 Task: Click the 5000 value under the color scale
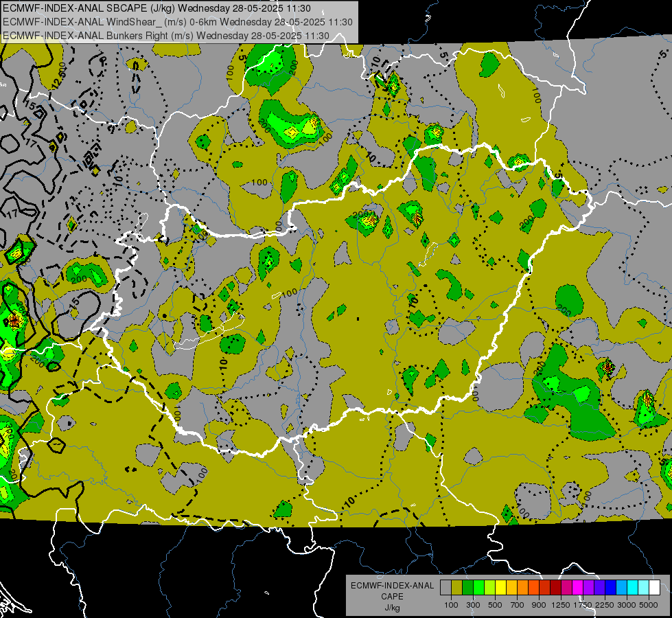tap(649, 605)
